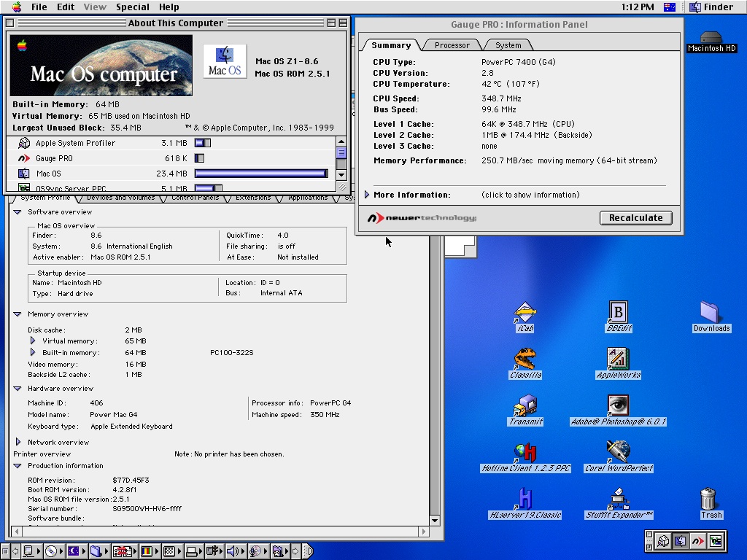Expand the More Information disclosure triangle
Screen dimensions: 747x560
point(367,195)
